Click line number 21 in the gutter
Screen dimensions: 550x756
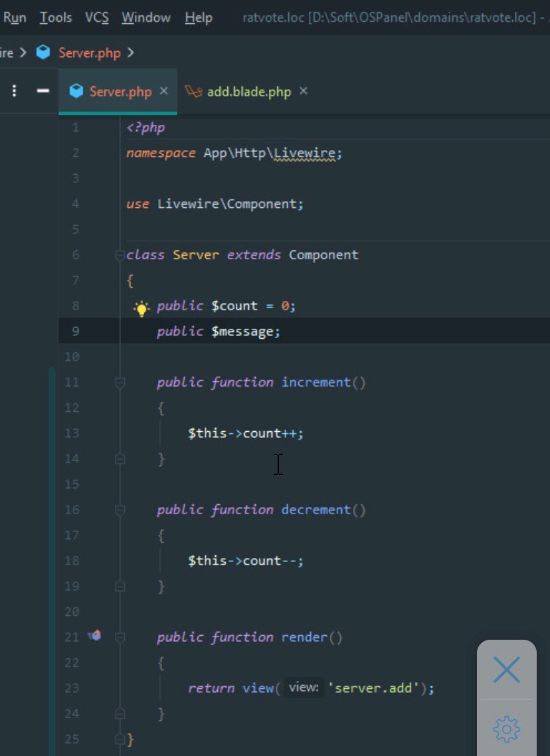72,637
